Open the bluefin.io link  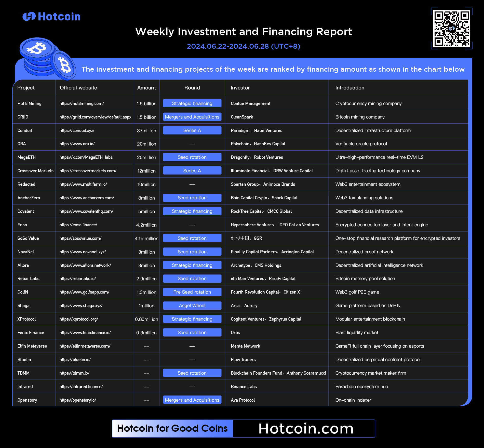[75, 360]
